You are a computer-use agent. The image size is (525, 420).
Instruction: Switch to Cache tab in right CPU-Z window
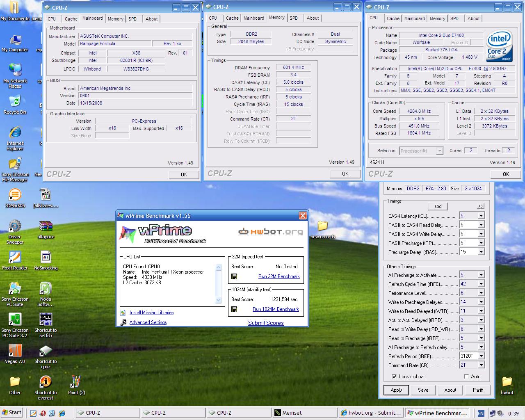tap(393, 18)
